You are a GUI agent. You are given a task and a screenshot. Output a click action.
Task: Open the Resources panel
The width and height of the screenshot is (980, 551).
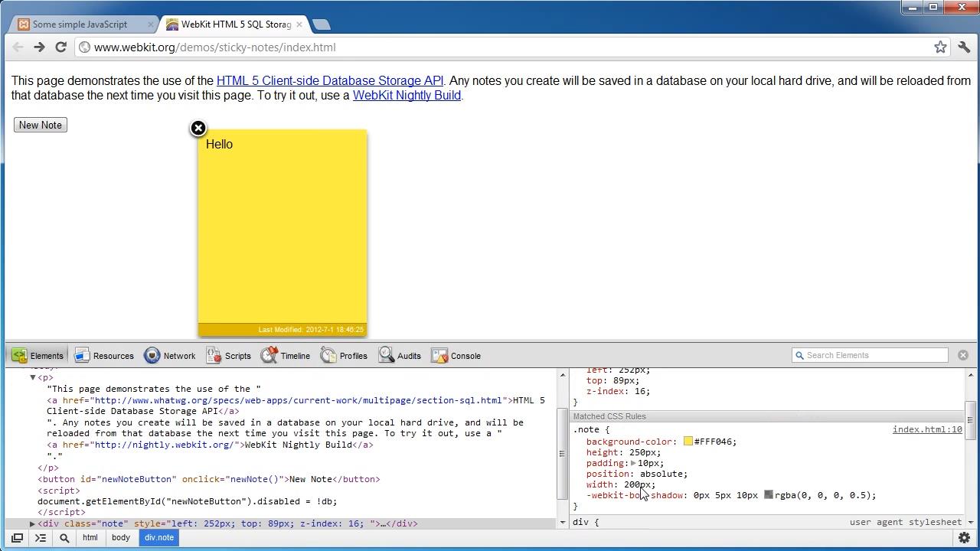coord(104,356)
